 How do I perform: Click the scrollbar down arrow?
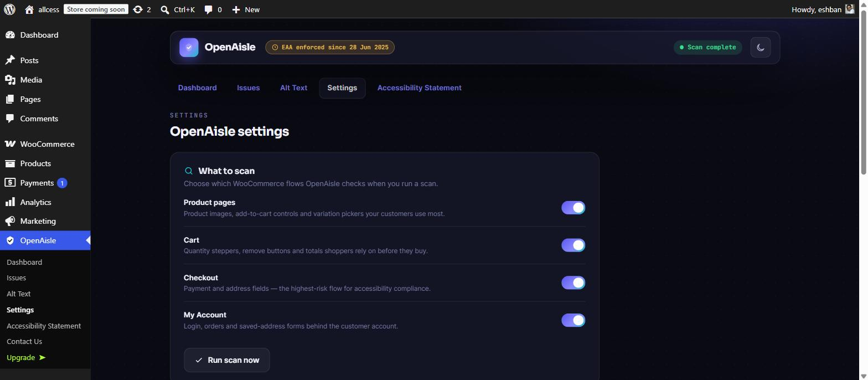(863, 376)
